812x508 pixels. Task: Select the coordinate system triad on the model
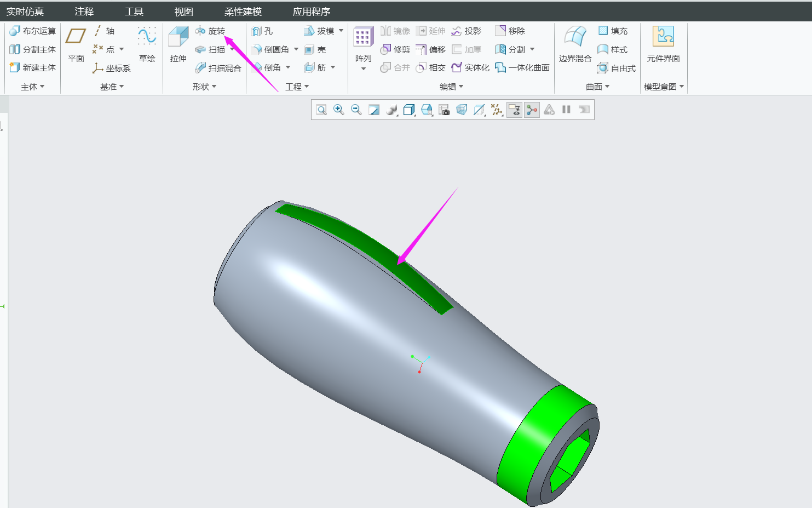coord(420,363)
